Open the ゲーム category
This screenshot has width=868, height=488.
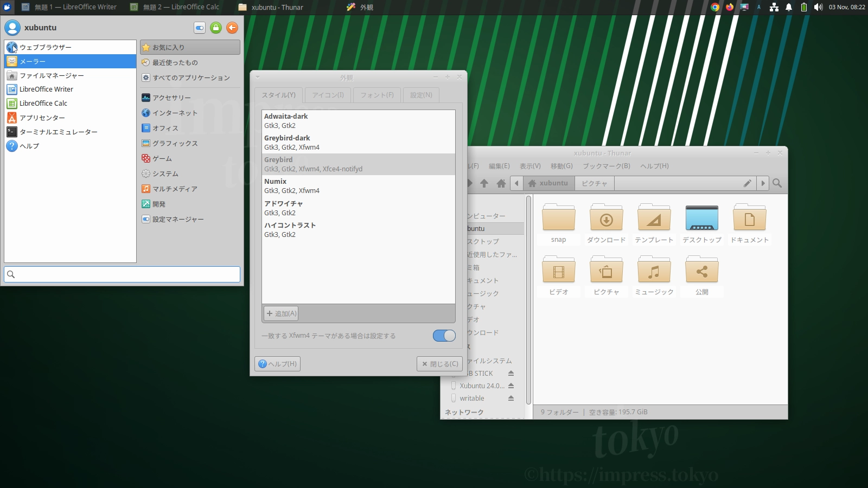click(x=190, y=158)
